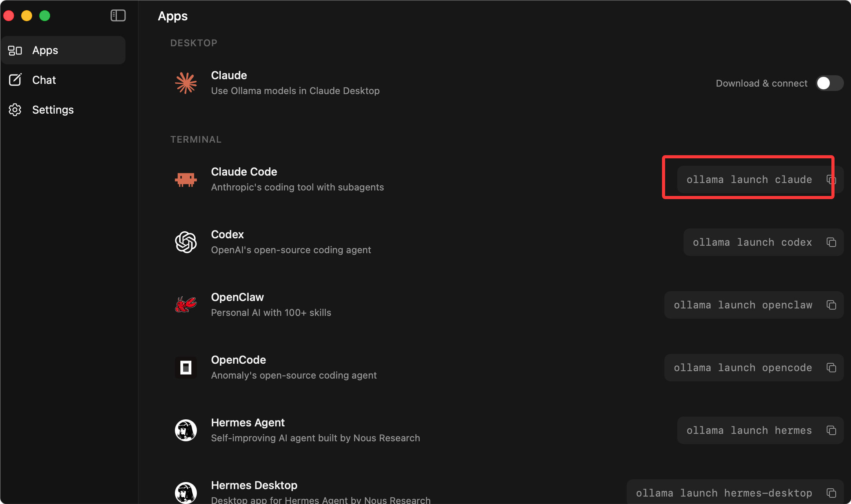Click the 'ollama launch openclaw' command text
The height and width of the screenshot is (504, 851).
point(743,305)
